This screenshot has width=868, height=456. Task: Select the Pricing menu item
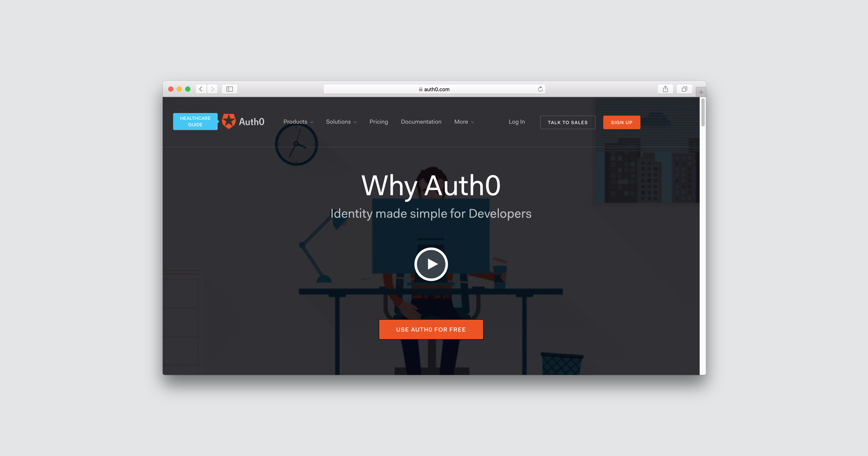click(x=378, y=122)
